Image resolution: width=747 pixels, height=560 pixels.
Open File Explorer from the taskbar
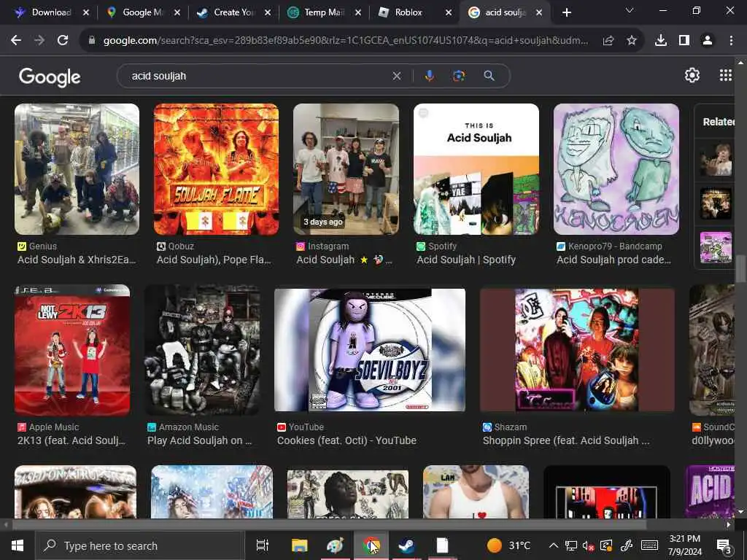(x=300, y=545)
